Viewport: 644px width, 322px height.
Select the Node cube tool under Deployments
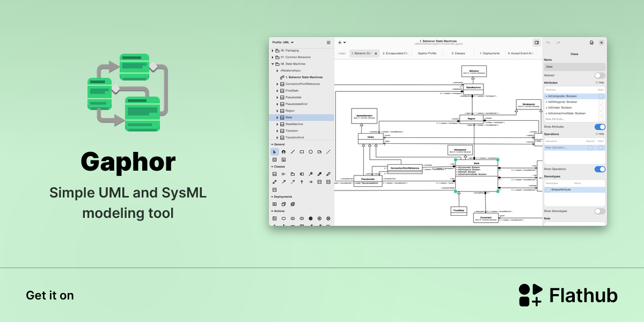coord(283,204)
